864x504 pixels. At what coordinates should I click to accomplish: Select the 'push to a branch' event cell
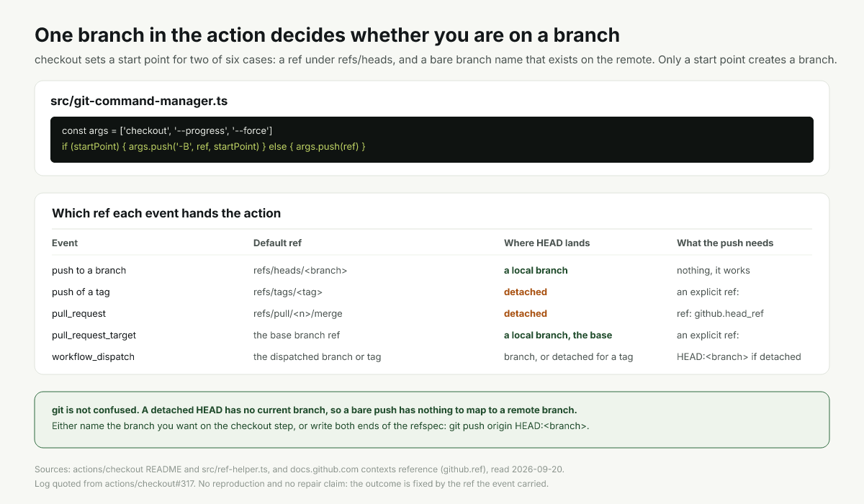(89, 270)
